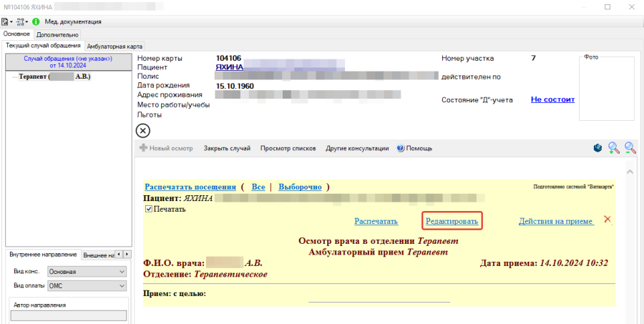The height and width of the screenshot is (324, 644).
Task: Uncheck the Печатать checkbox
Action: (x=149, y=209)
